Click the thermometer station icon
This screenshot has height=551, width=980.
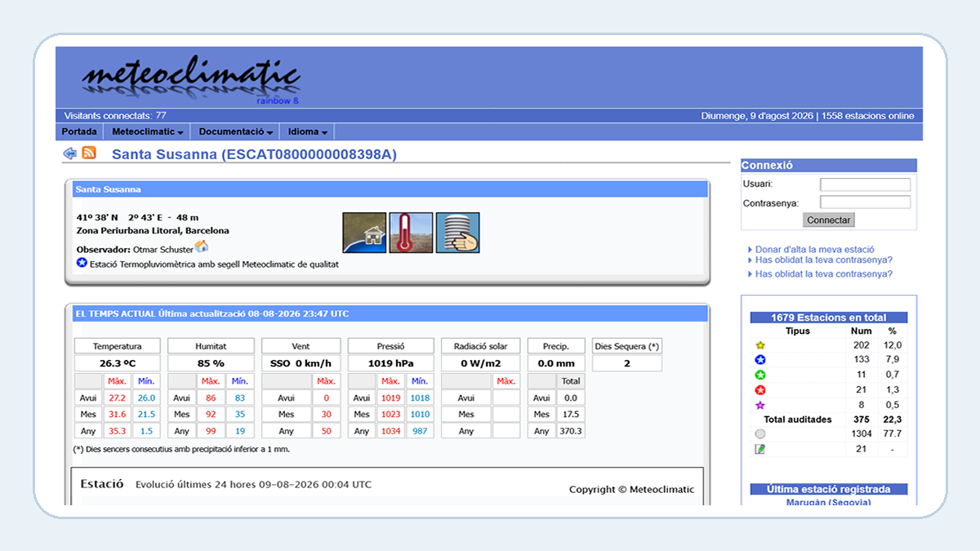coord(411,233)
